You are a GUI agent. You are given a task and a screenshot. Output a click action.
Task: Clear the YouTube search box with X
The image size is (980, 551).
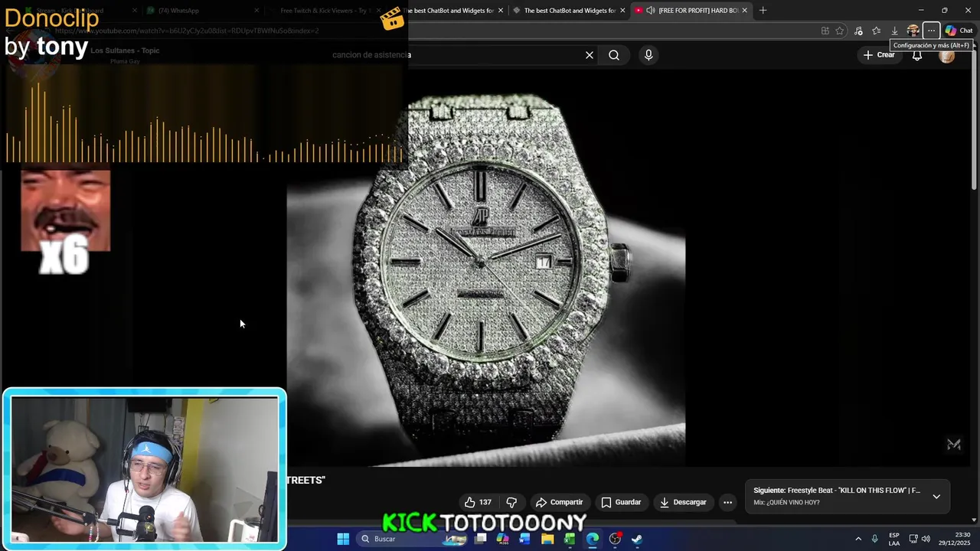tap(590, 55)
